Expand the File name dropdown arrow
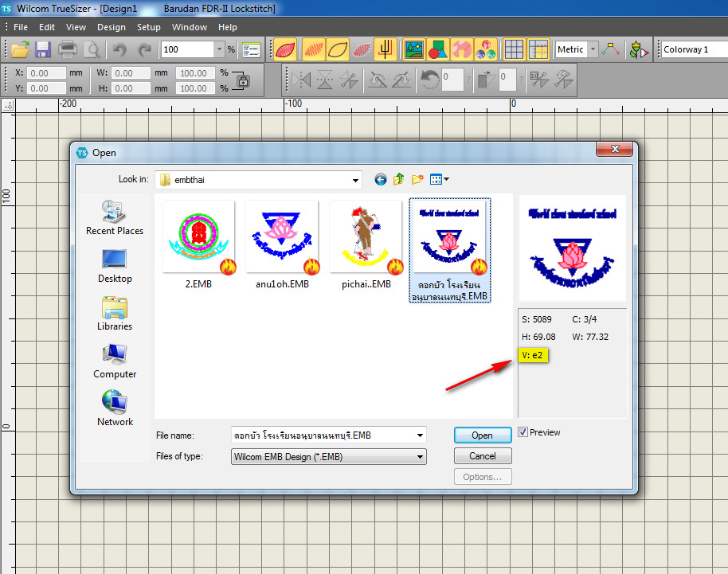 420,435
